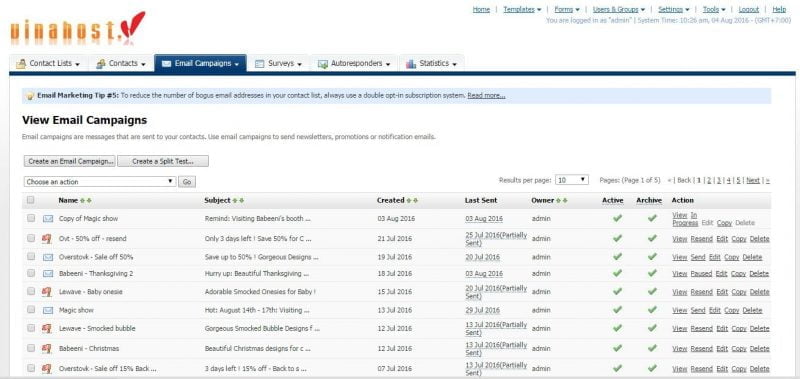Sort by Name using the sort arrows
This screenshot has height=379, width=800.
pos(86,200)
